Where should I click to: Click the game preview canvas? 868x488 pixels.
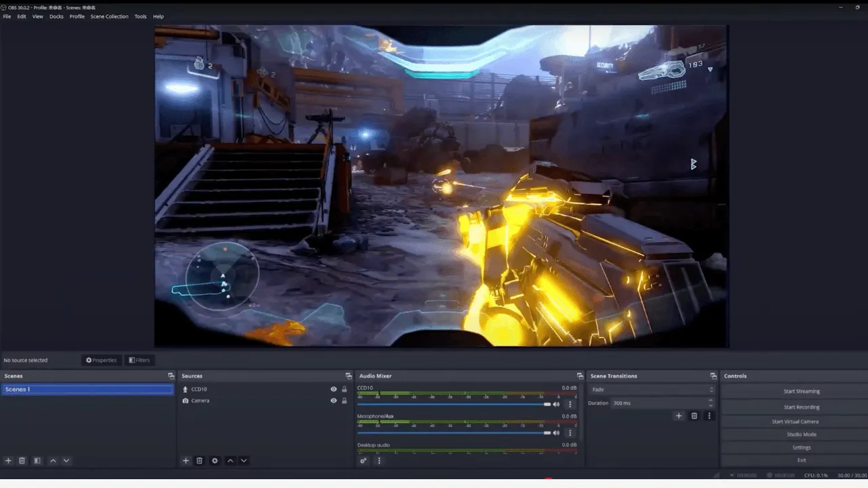(x=441, y=186)
